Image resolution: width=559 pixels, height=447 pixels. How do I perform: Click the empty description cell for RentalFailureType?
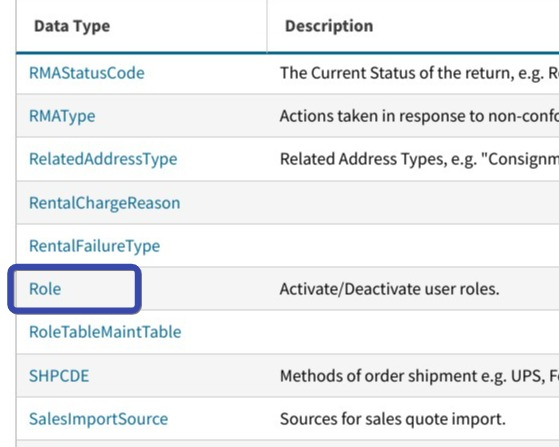point(413,246)
